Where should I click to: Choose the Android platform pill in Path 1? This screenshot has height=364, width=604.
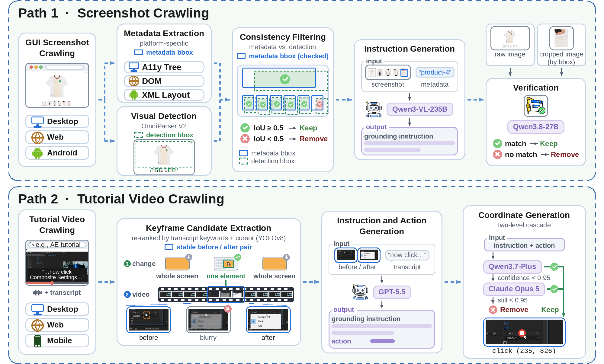coord(57,153)
